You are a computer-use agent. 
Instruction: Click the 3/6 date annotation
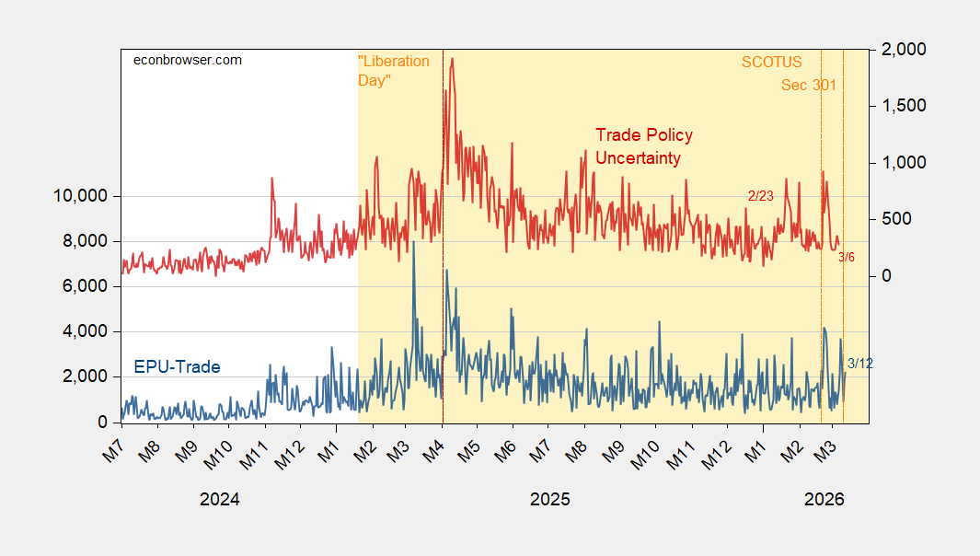click(x=846, y=258)
